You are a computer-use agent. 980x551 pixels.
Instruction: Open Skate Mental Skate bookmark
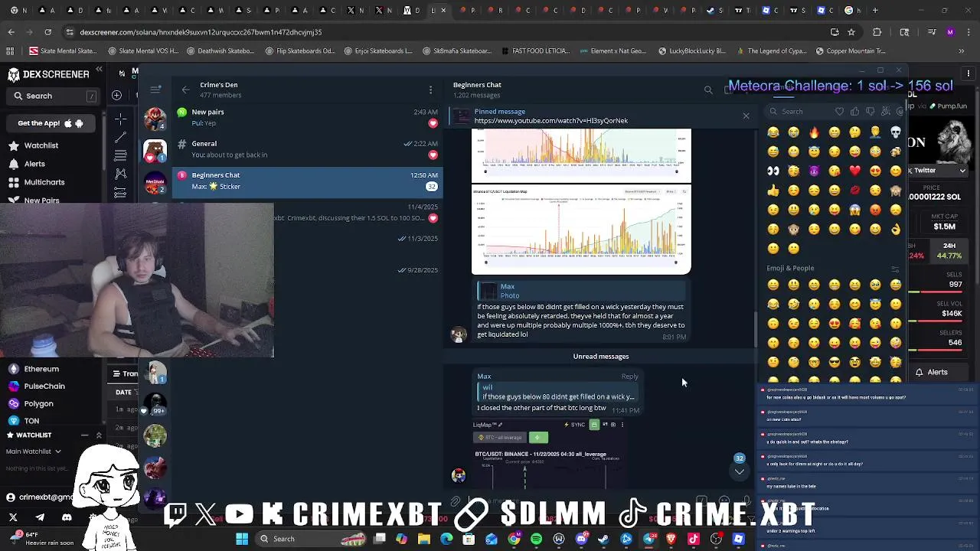tap(63, 51)
